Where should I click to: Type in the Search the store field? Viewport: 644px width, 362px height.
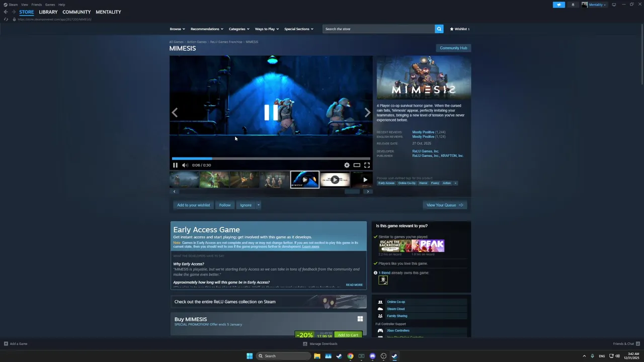pos(379,29)
